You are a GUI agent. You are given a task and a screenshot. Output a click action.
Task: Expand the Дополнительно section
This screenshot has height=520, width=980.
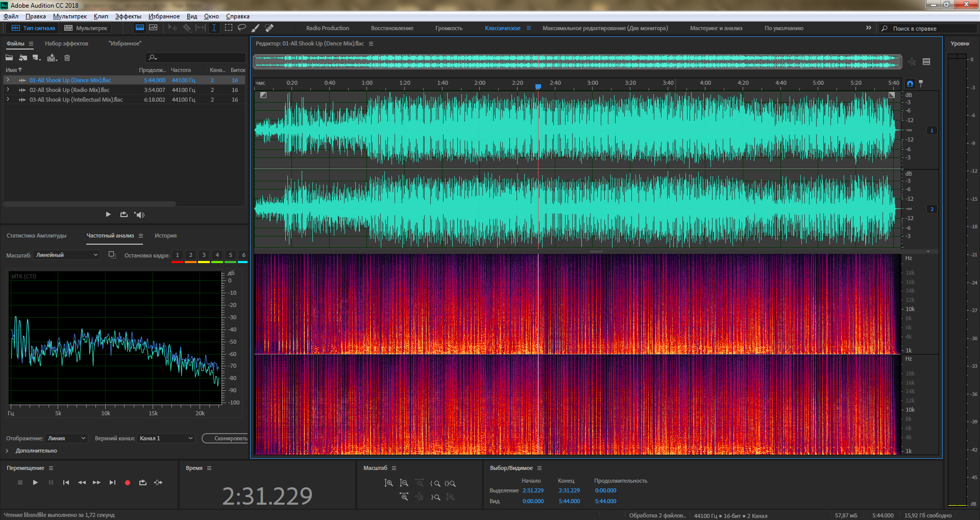pyautogui.click(x=7, y=451)
